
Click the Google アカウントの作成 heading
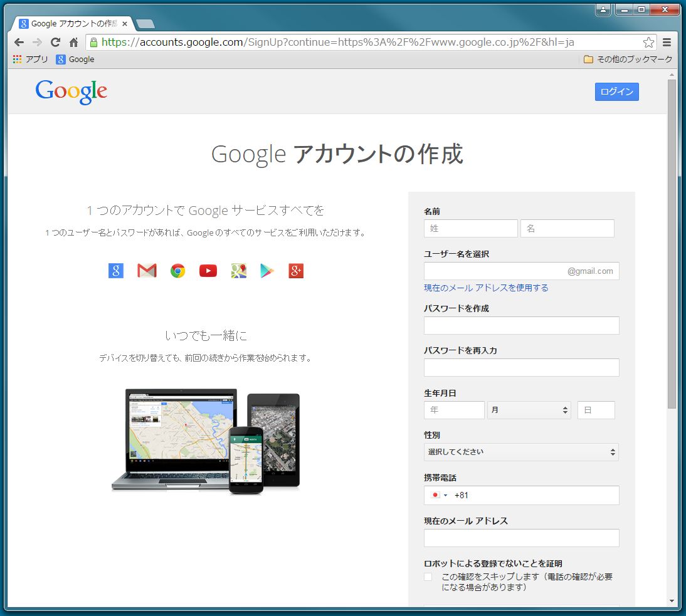(337, 154)
